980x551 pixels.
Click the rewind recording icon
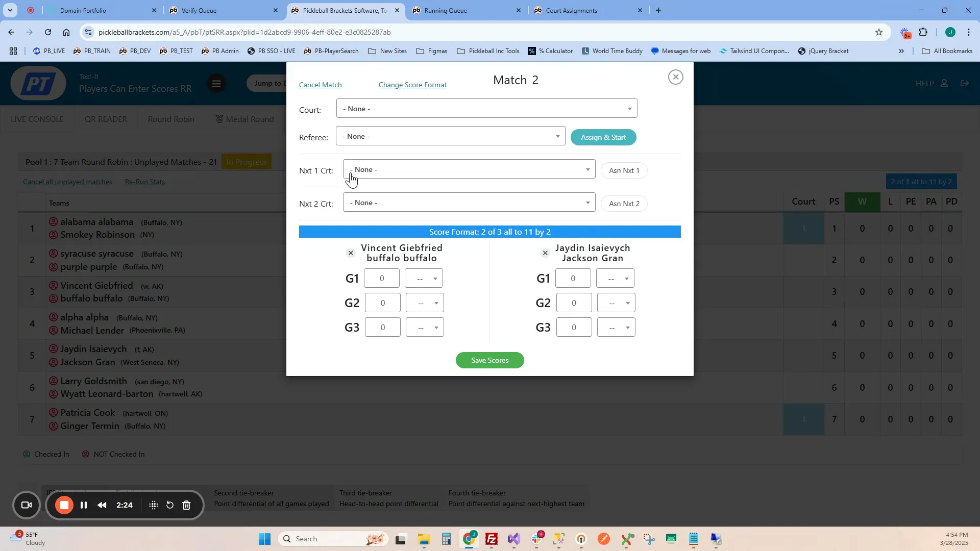[x=102, y=505]
